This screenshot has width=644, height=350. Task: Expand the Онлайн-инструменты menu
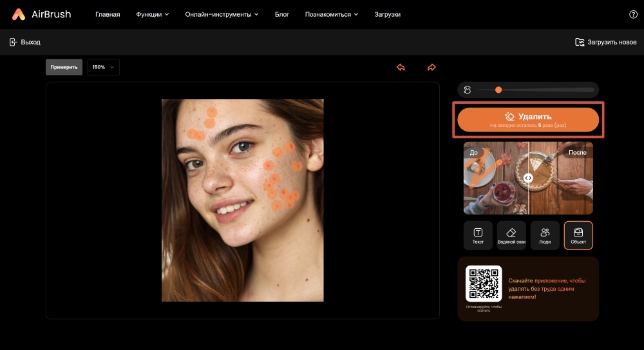point(222,14)
